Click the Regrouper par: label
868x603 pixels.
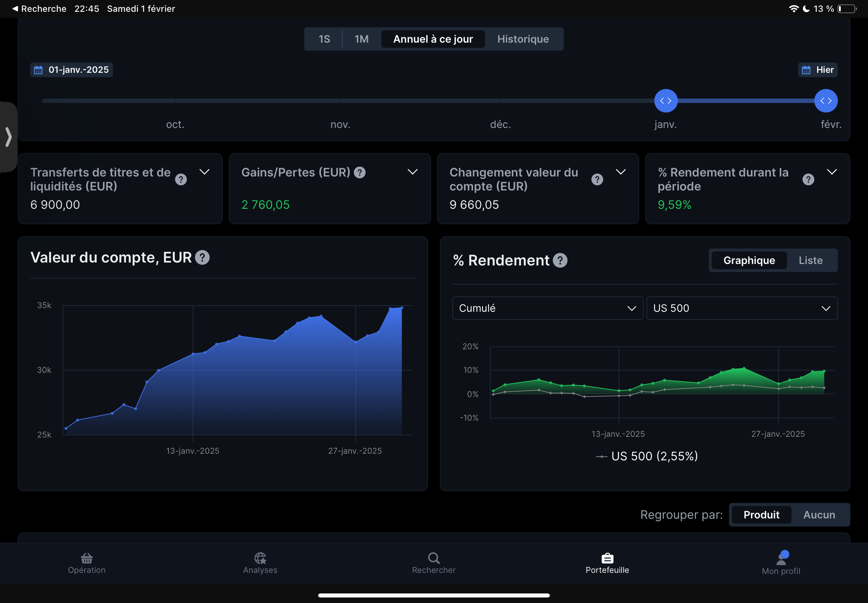[681, 515]
